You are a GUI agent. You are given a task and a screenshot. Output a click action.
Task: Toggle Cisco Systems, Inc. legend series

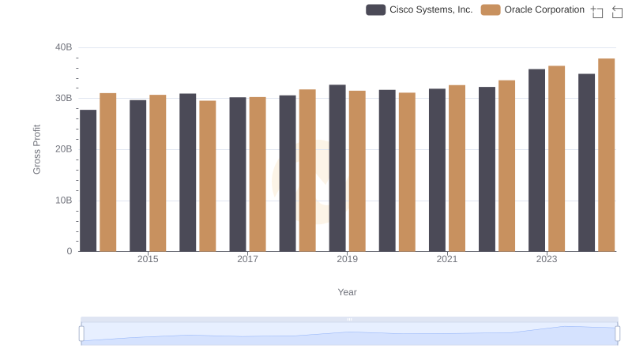pyautogui.click(x=419, y=9)
